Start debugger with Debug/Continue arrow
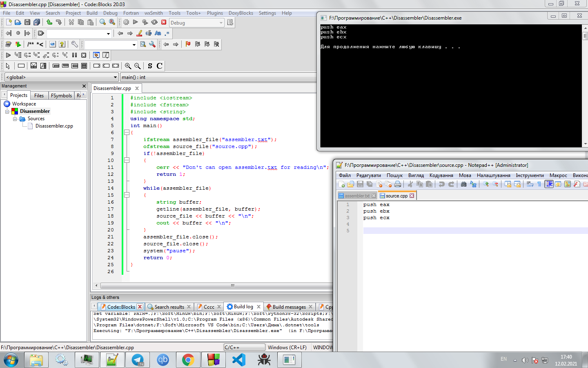Viewport: 588px width, 368px height. 8,55
